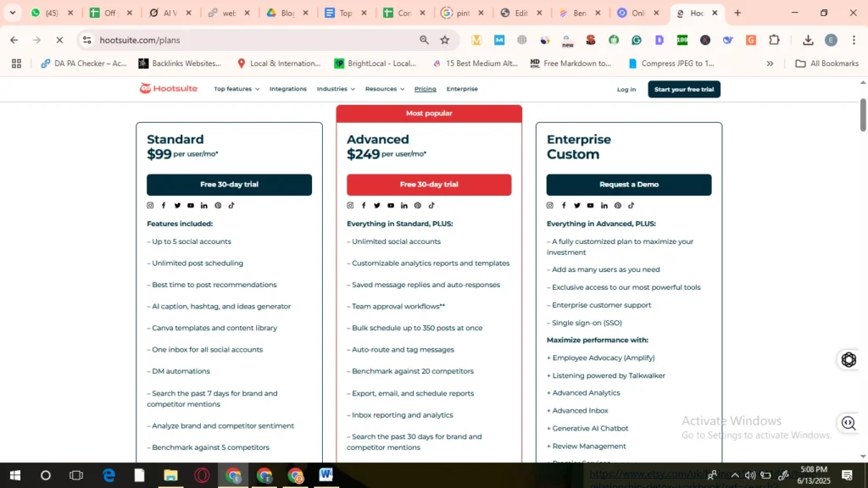This screenshot has width=868, height=488.
Task: Open Free Markdown bookmark
Action: tap(570, 64)
